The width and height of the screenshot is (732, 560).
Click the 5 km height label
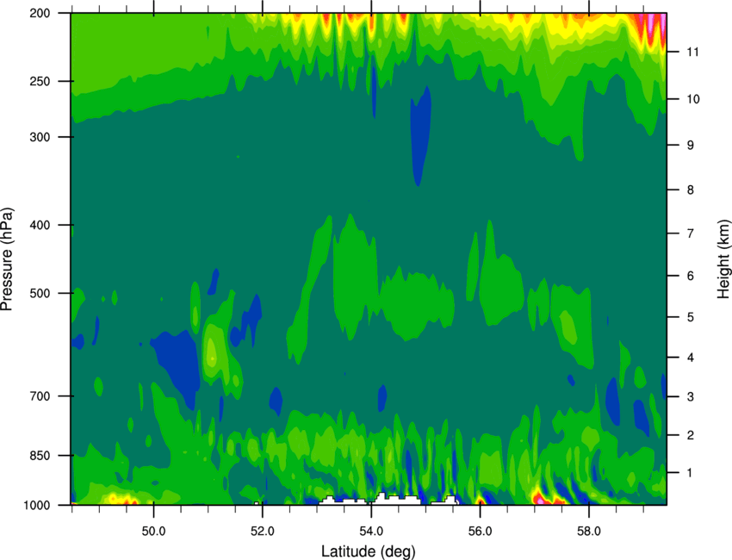click(x=690, y=317)
